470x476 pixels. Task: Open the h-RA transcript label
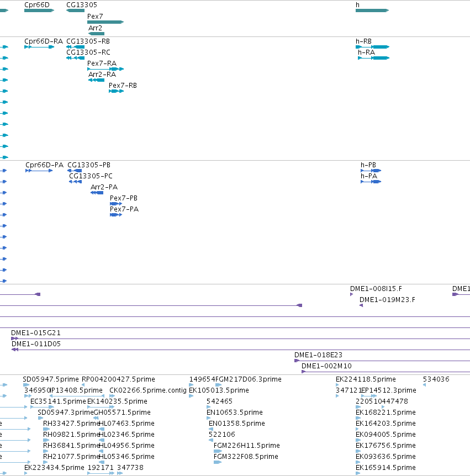tap(366, 52)
